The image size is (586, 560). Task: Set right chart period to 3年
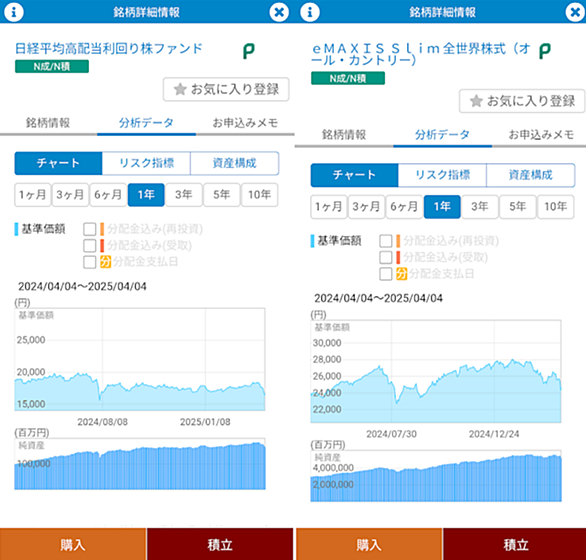pos(480,207)
